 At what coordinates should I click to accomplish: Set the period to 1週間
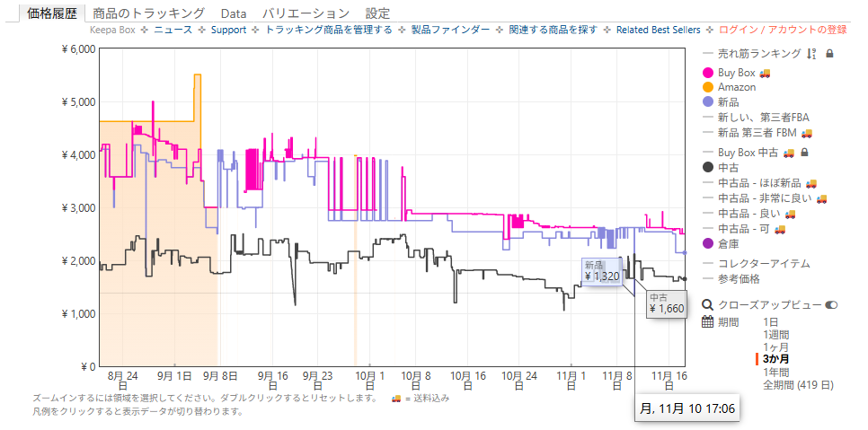[x=776, y=334]
